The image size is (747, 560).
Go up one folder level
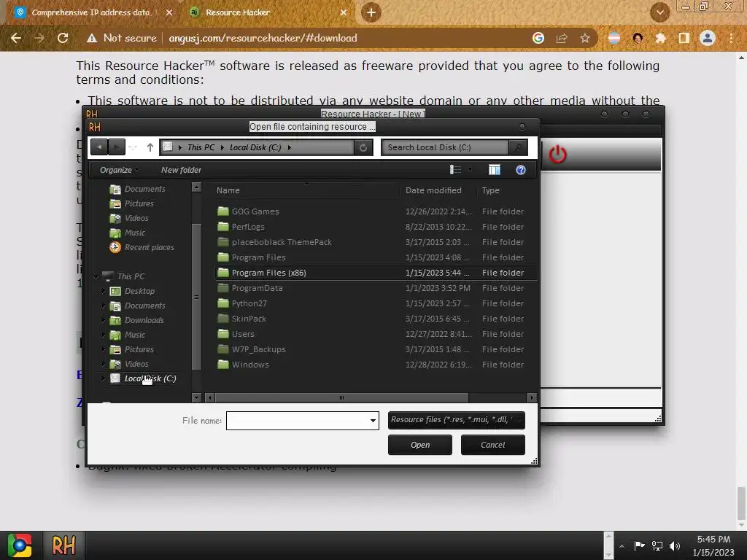pyautogui.click(x=150, y=147)
